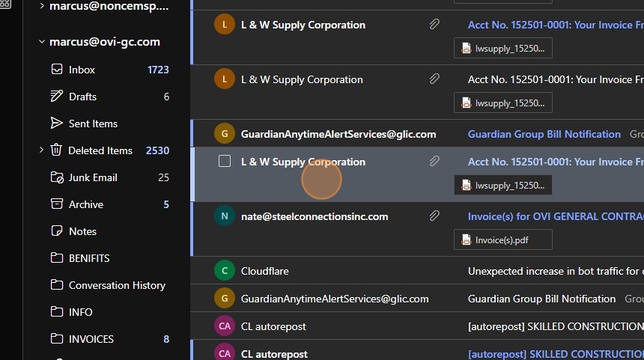Screen dimensions: 644x360
Task: Click the BENIFITS folder icon
Action: (57, 257)
